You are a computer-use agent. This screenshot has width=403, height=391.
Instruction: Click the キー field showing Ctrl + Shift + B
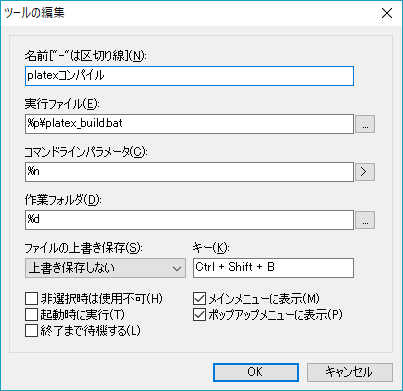coord(273,268)
